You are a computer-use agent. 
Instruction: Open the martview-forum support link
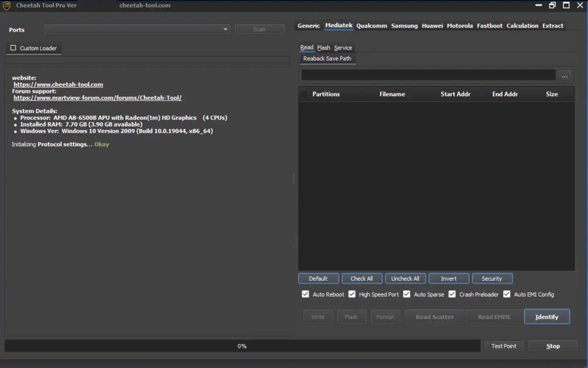98,98
